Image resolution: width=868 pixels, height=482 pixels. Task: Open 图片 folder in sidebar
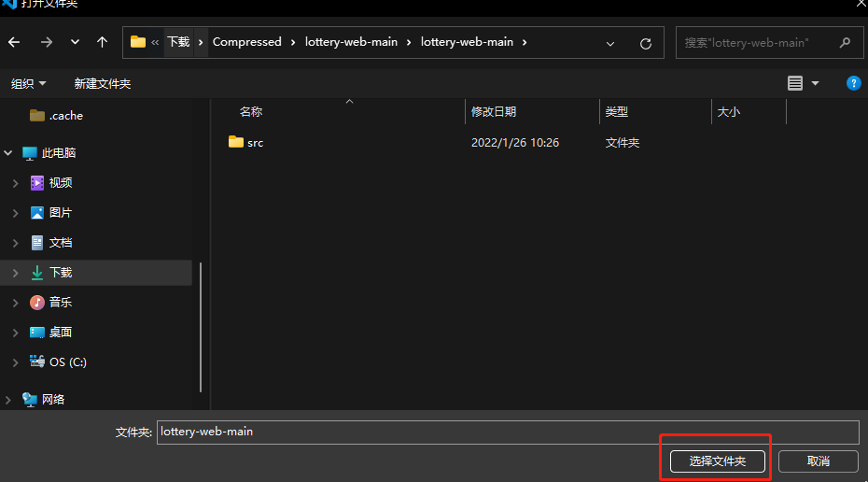pyautogui.click(x=51, y=213)
